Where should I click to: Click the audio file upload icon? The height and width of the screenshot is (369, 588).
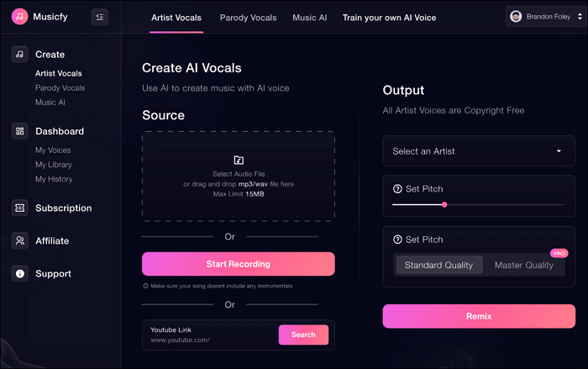[239, 160]
